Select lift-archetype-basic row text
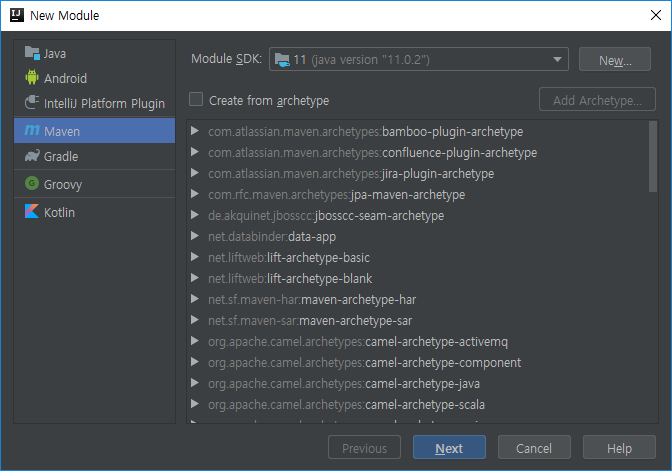This screenshot has height=471, width=672. point(289,258)
